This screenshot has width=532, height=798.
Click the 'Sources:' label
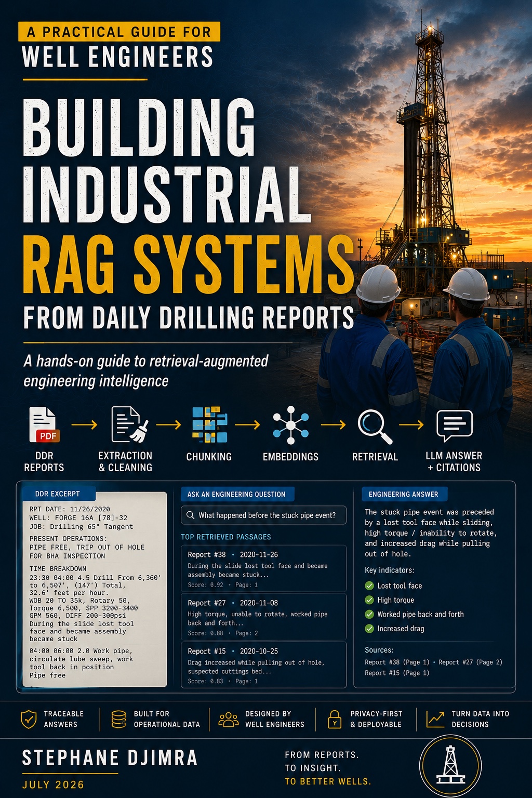(379, 650)
